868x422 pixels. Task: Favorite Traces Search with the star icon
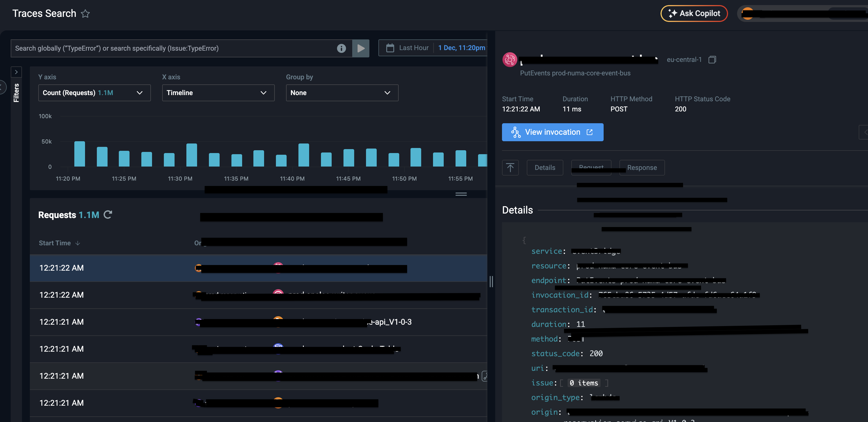point(86,14)
